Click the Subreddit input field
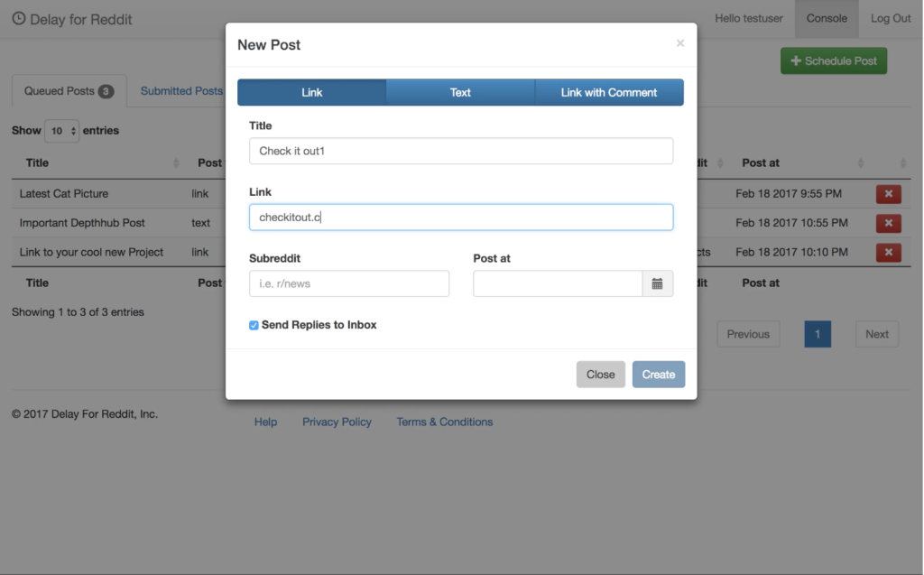Viewport: 924px width, 575px height. click(x=349, y=283)
